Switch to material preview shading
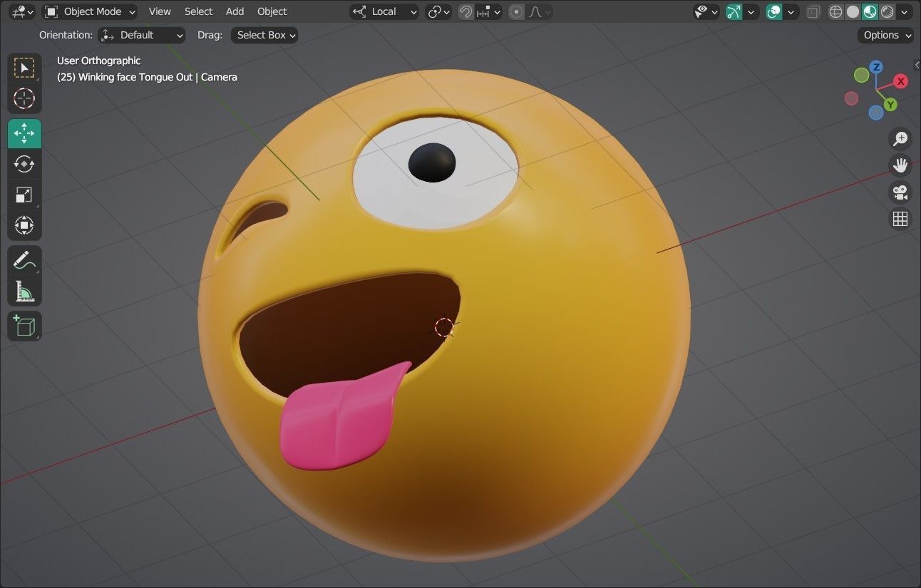 (870, 11)
